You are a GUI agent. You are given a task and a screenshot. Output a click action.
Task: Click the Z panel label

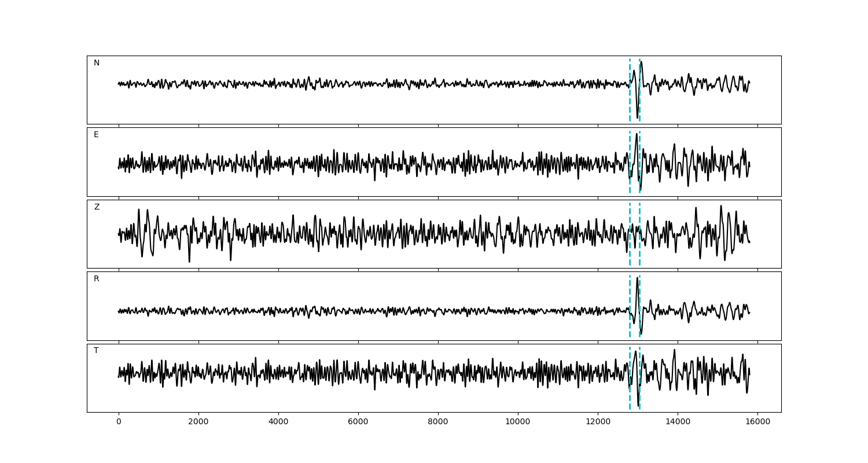tap(97, 207)
